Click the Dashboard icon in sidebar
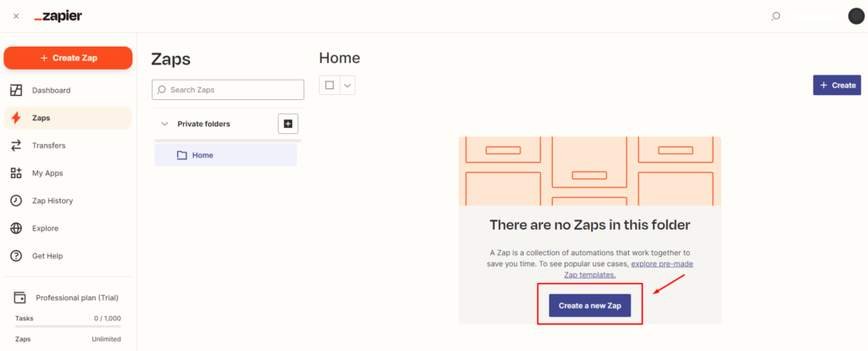868x351 pixels. 16,90
